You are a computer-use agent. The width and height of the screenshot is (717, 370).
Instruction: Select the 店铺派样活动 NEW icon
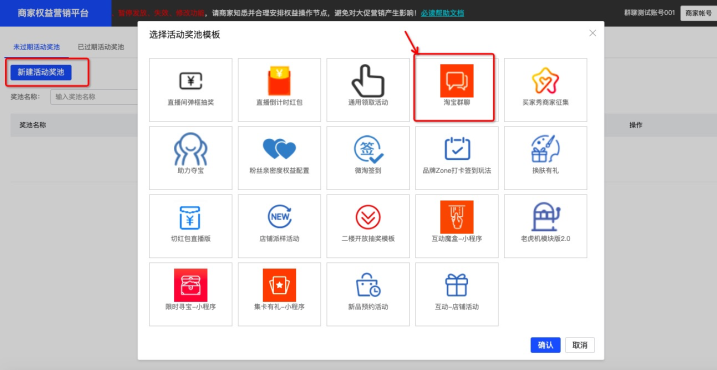coord(279,217)
